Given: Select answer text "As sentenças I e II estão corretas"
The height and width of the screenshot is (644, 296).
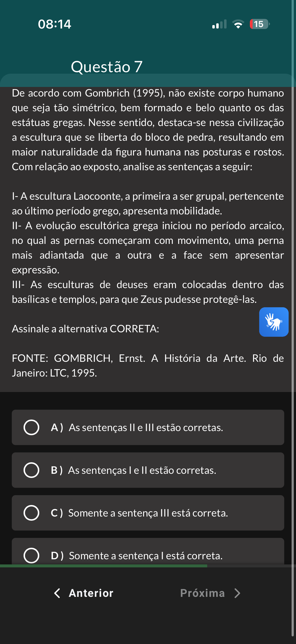Looking at the screenshot, I should click(142, 470).
